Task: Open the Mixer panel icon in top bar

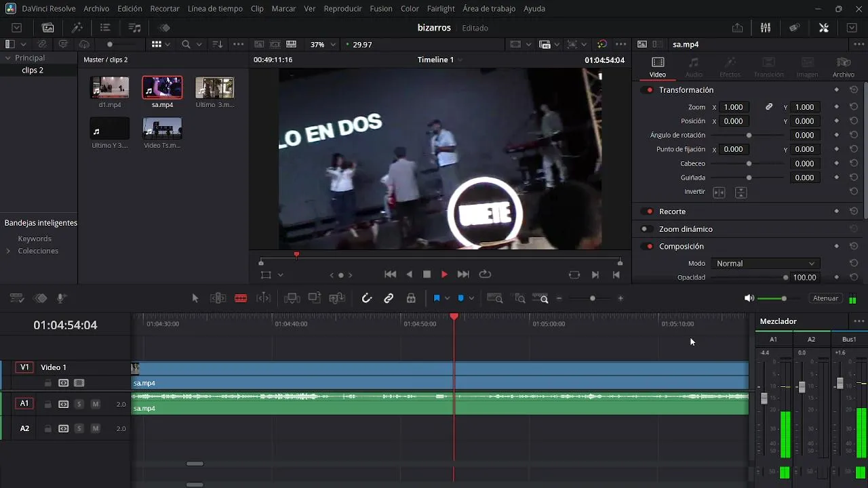Action: [x=766, y=28]
